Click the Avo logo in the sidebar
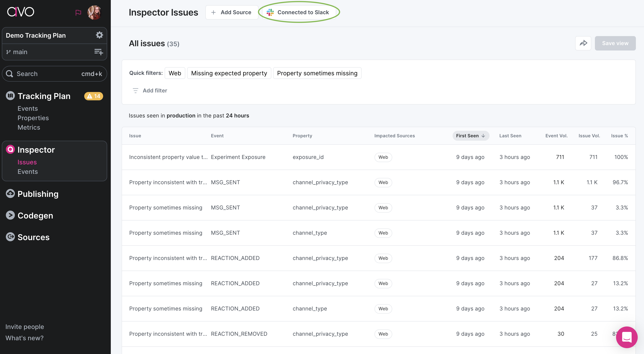This screenshot has width=644, height=354. (x=21, y=11)
